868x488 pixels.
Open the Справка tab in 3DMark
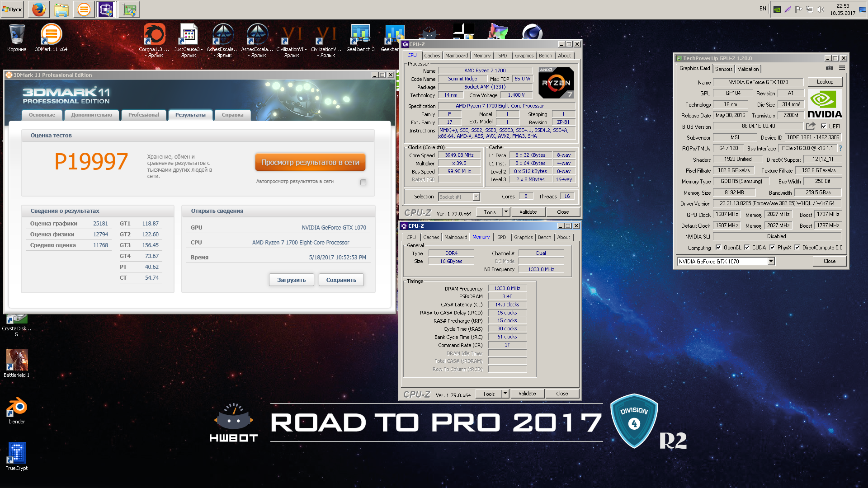(x=233, y=115)
